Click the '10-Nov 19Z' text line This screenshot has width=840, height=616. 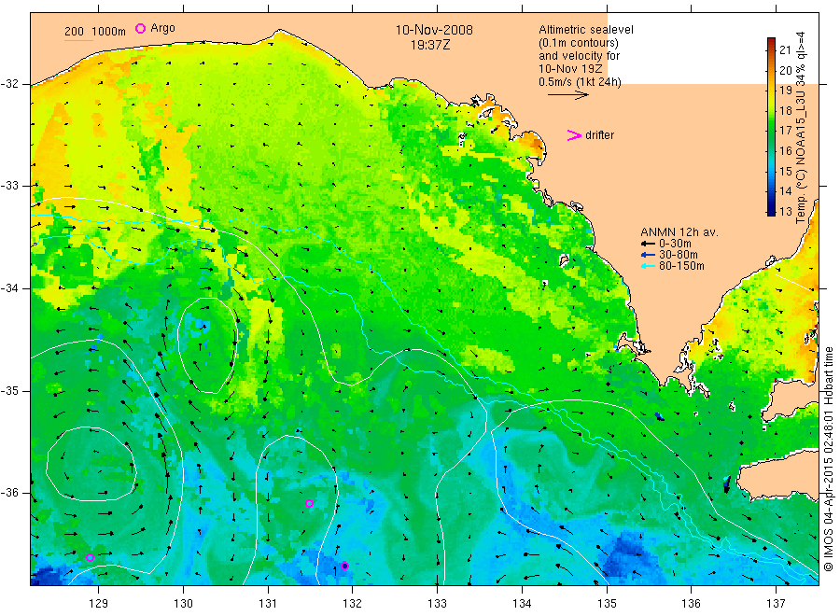(x=570, y=68)
